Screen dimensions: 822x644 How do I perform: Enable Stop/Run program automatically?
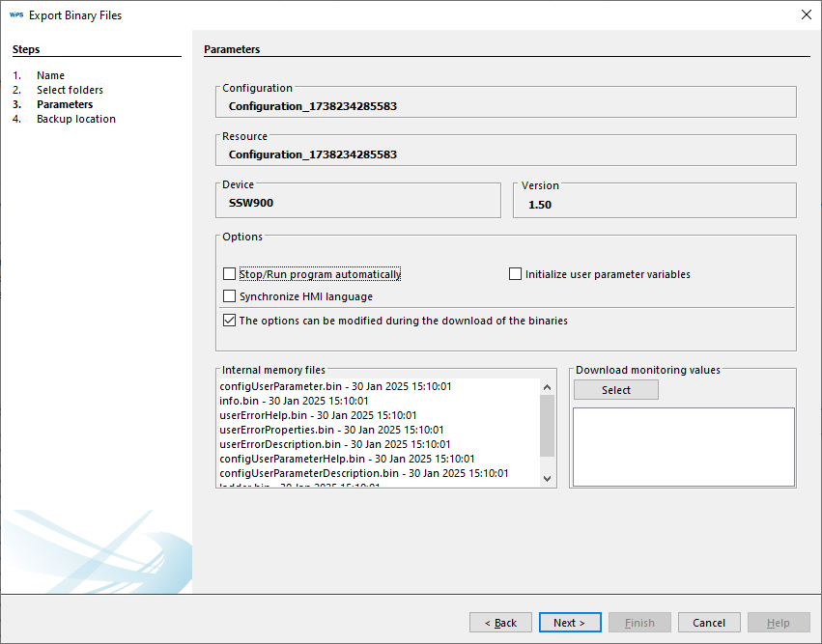click(x=229, y=274)
